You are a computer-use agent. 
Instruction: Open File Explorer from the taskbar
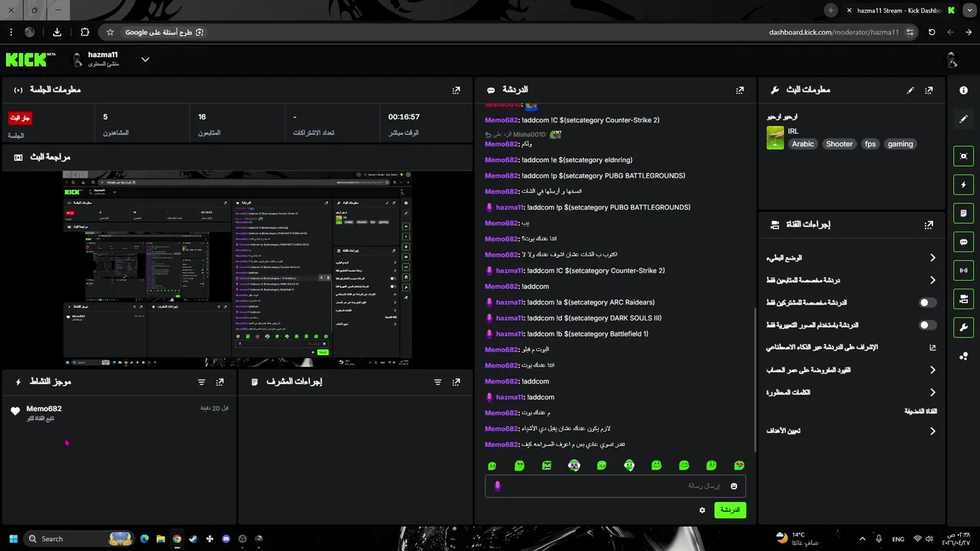tap(161, 539)
